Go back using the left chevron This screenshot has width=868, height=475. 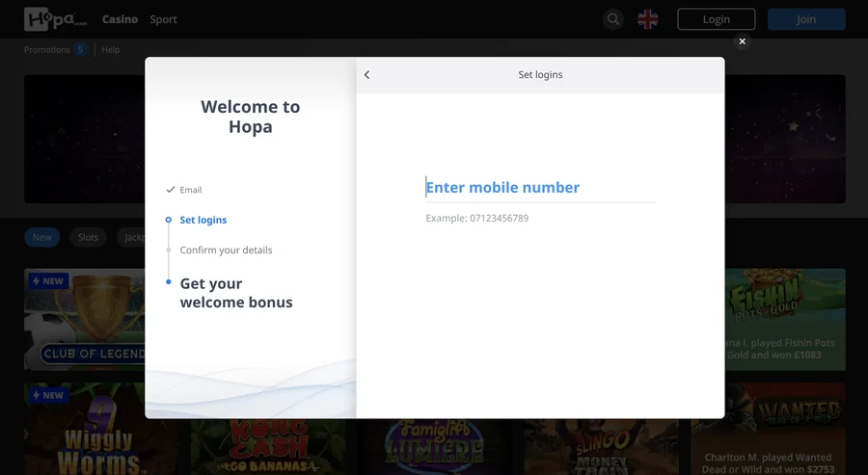[x=366, y=74]
